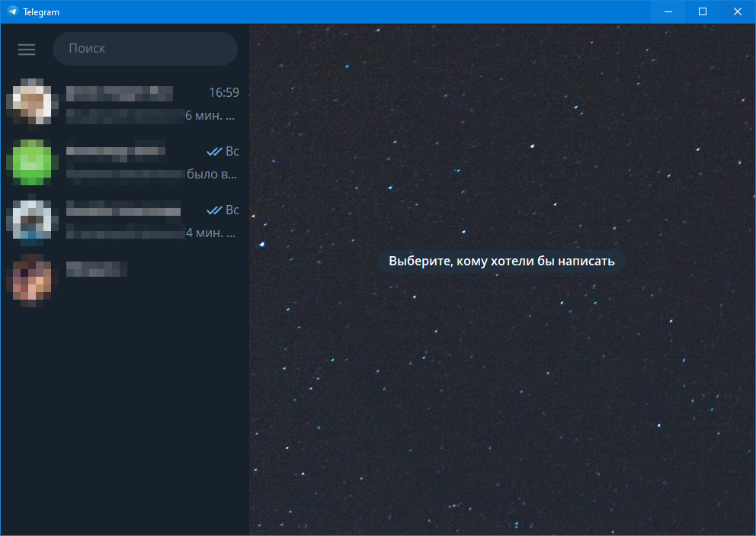Click the 16:59 timestamp
The height and width of the screenshot is (536, 756).
(224, 92)
